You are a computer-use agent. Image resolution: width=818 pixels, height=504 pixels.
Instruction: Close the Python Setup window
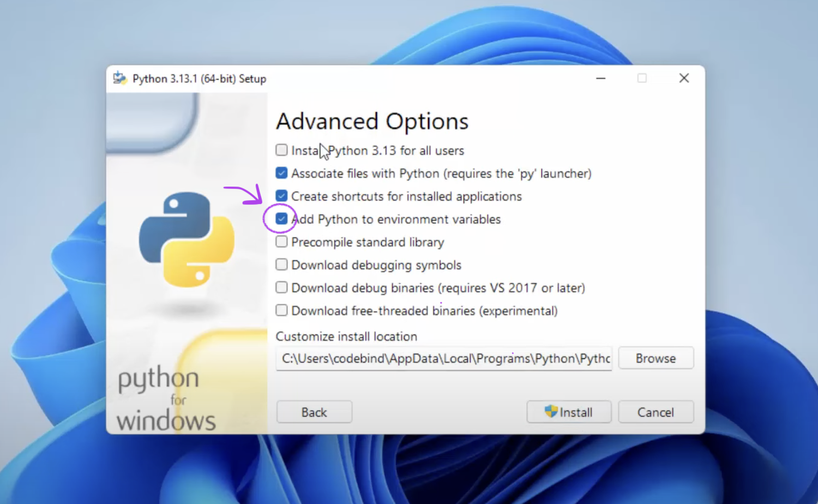pos(684,79)
